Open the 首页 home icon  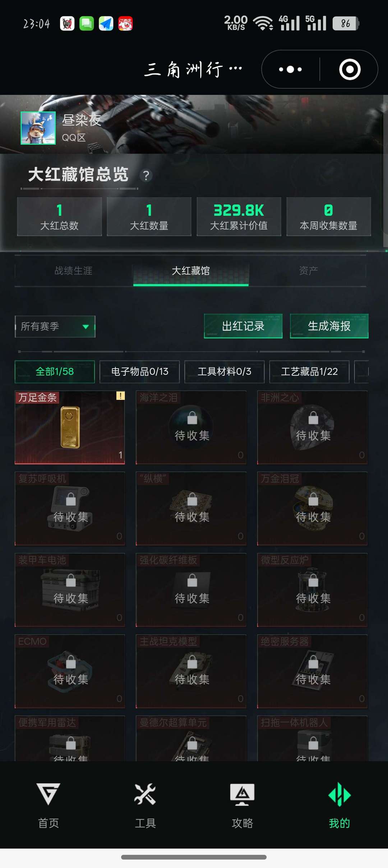click(48, 794)
